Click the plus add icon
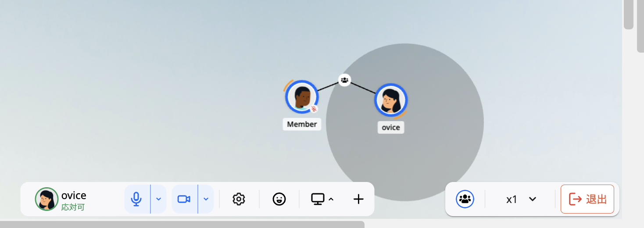644x228 pixels. 358,199
